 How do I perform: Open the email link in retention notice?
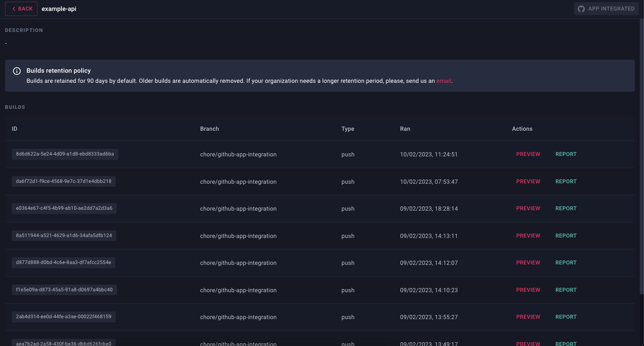[444, 81]
